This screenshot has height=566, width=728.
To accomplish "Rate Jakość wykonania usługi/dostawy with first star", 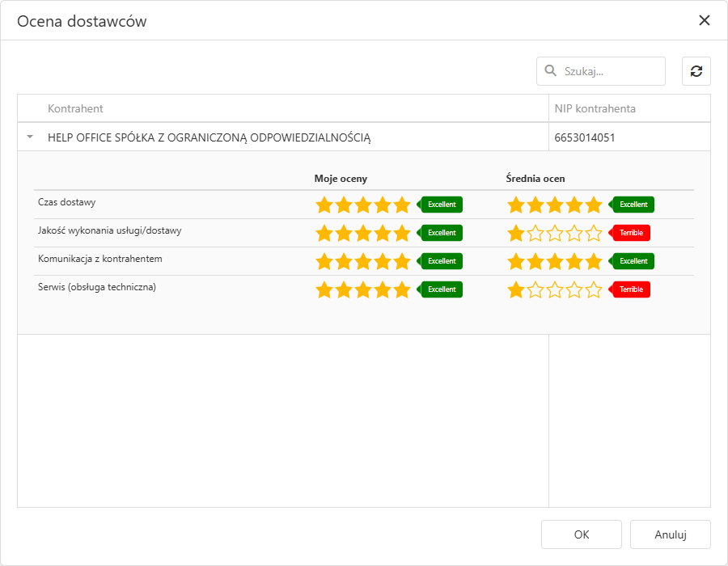I will pyautogui.click(x=324, y=233).
